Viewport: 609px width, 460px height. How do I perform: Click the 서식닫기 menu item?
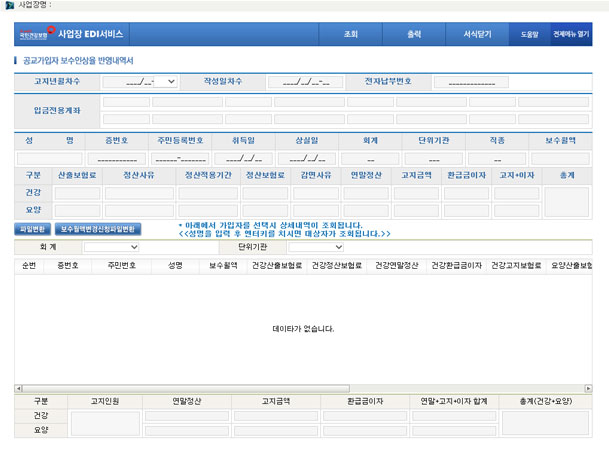[x=477, y=34]
